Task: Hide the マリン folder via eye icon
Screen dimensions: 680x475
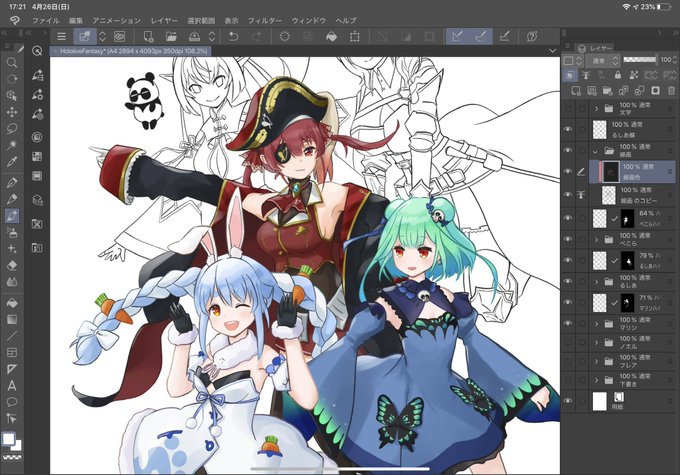Action: [568, 323]
